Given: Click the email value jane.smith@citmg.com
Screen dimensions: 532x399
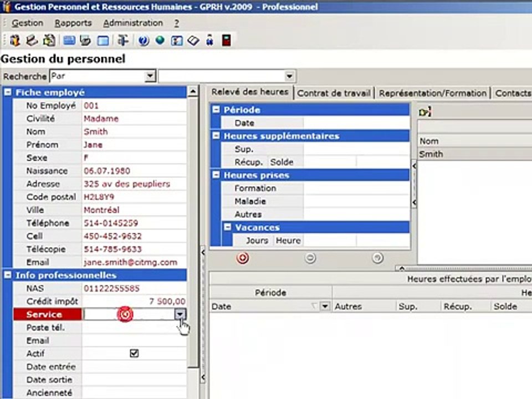Looking at the screenshot, I should coord(130,262).
